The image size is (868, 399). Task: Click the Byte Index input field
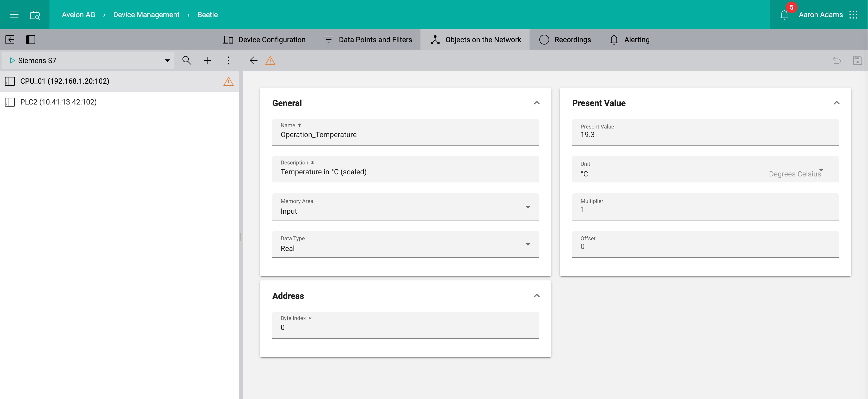pos(405,327)
